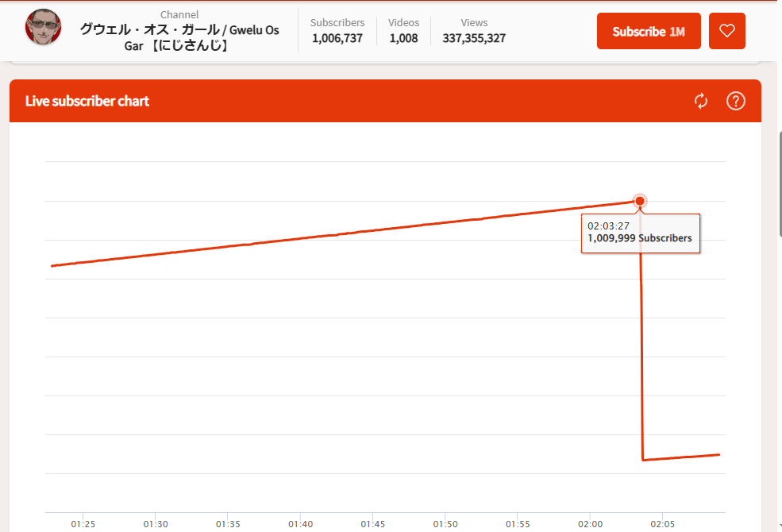Image resolution: width=782 pixels, height=532 pixels.
Task: Click the 01:25 time axis label
Action: (x=83, y=524)
